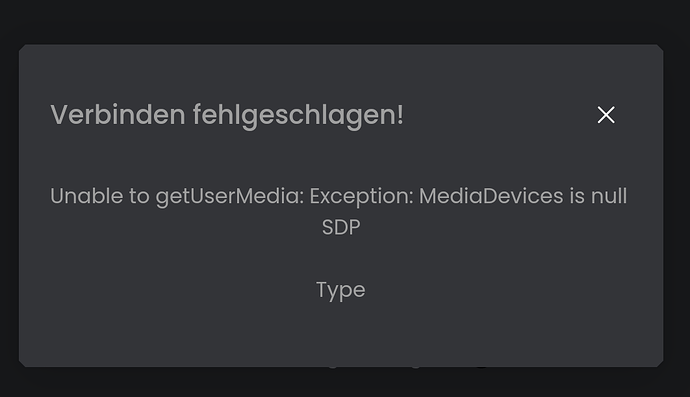
Task: Click the Type label
Action: coord(341,290)
